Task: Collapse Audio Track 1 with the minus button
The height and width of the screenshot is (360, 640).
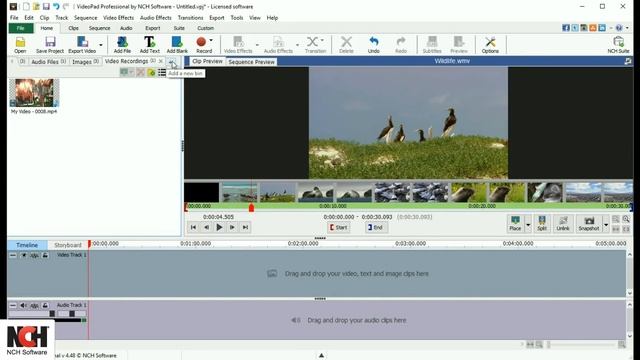Action: point(13,305)
